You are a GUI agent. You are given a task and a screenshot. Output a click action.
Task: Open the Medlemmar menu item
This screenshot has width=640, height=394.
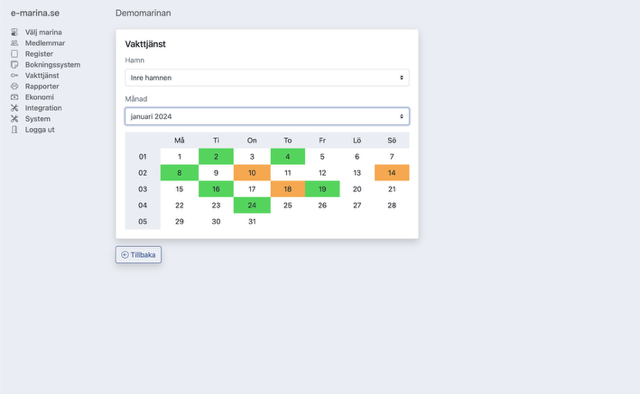click(45, 43)
